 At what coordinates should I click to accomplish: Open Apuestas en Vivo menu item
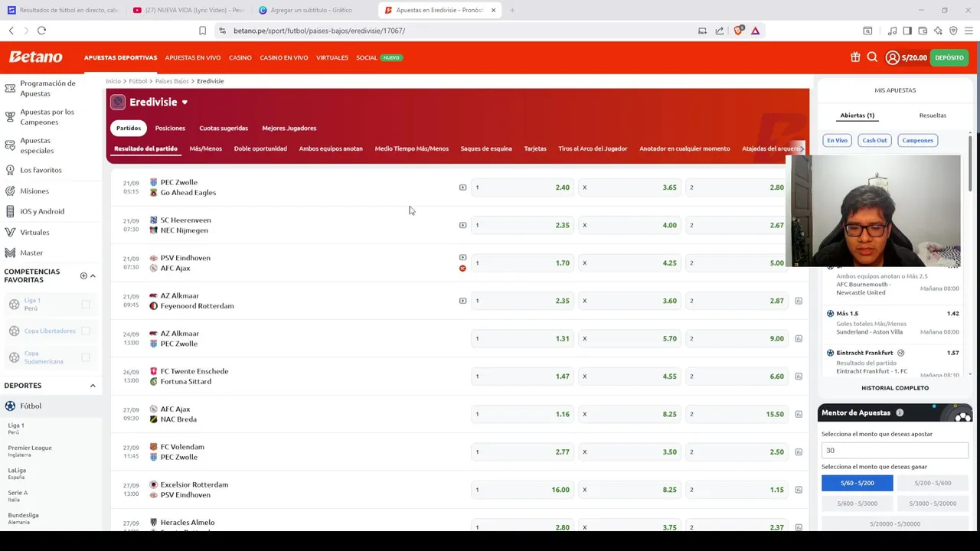click(193, 57)
